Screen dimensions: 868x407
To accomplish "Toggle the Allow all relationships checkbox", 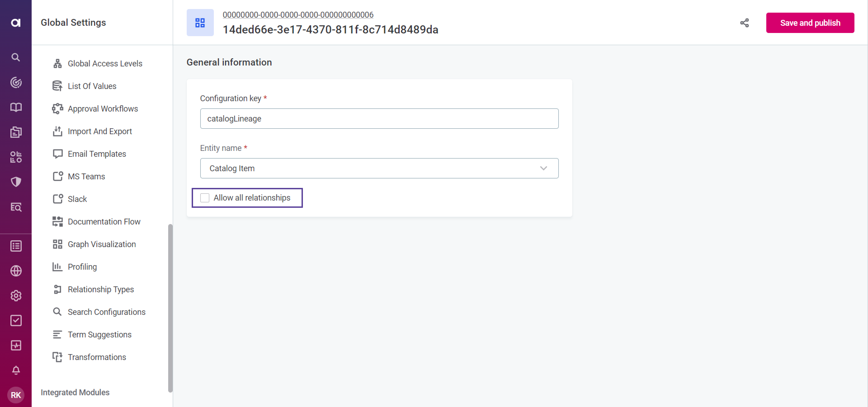I will [205, 197].
